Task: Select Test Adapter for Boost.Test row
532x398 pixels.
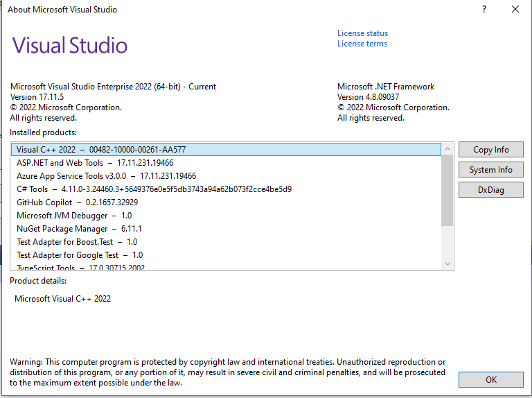Action: tap(226, 242)
